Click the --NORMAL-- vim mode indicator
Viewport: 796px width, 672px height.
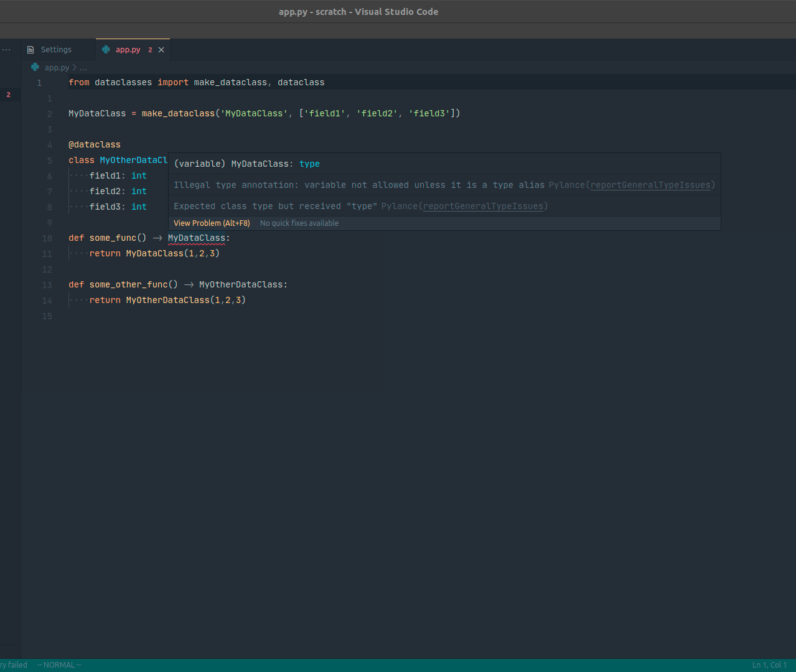[x=59, y=665]
